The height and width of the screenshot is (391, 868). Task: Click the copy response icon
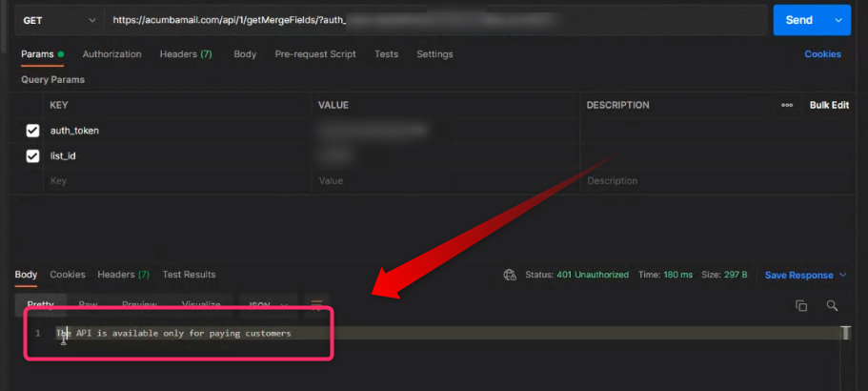(x=801, y=305)
